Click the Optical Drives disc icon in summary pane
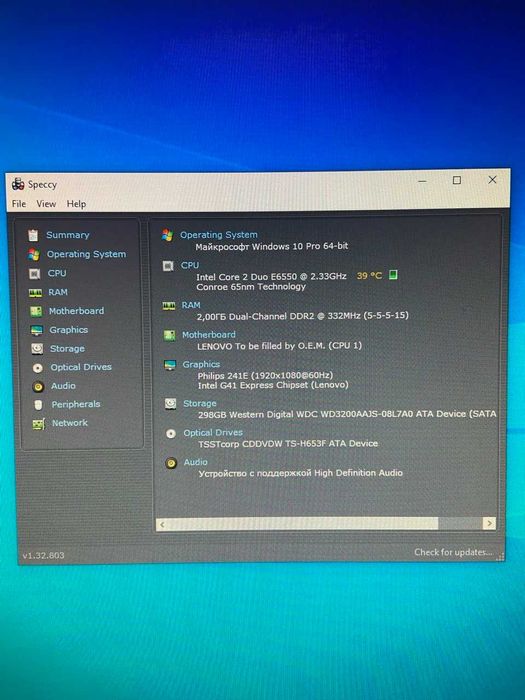Viewport: 525px width, 700px height. tap(171, 433)
